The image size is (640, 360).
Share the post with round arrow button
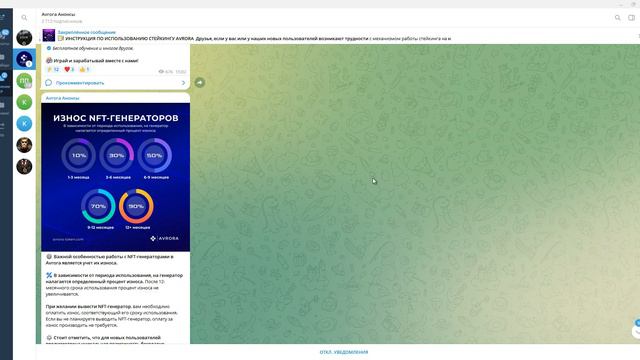(200, 82)
